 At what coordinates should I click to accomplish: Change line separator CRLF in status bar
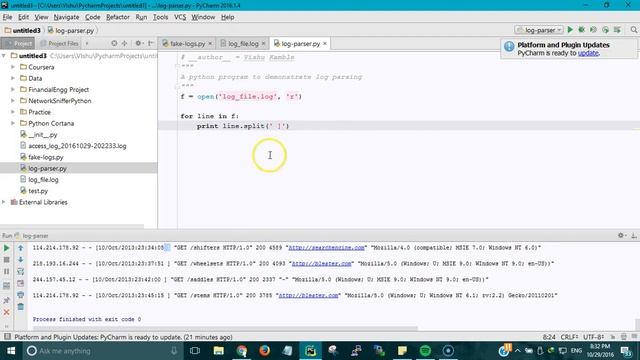569,337
